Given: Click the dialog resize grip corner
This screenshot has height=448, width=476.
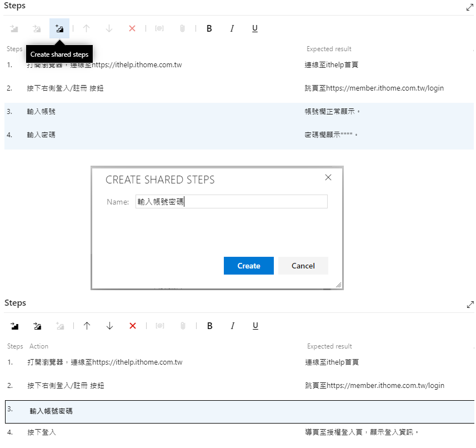Looking at the screenshot, I should 338,285.
